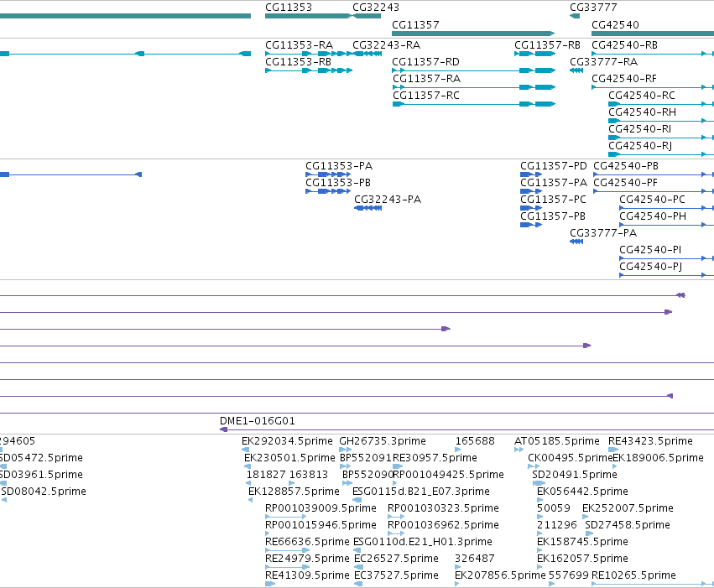Select EST EK128857.5prime

pos(294,492)
